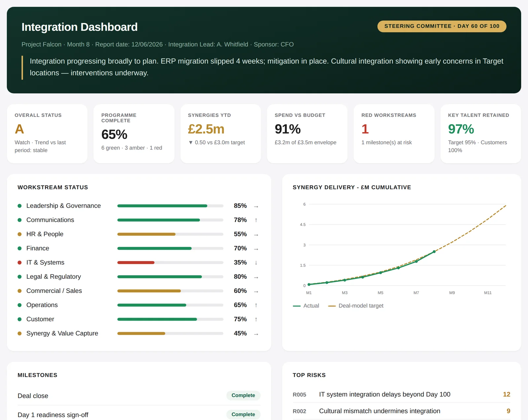The image size is (528, 420).
Task: Click the Steering Committee Day 60 badge
Action: [x=442, y=26]
